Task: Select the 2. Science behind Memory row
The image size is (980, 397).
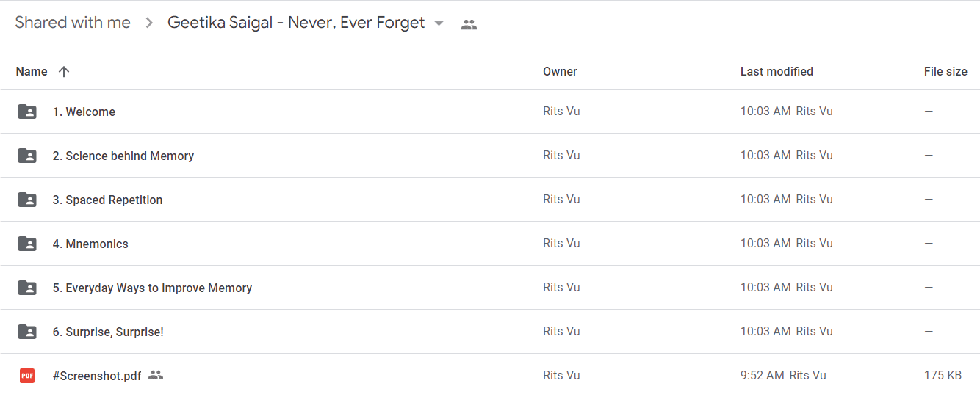Action: 490,156
